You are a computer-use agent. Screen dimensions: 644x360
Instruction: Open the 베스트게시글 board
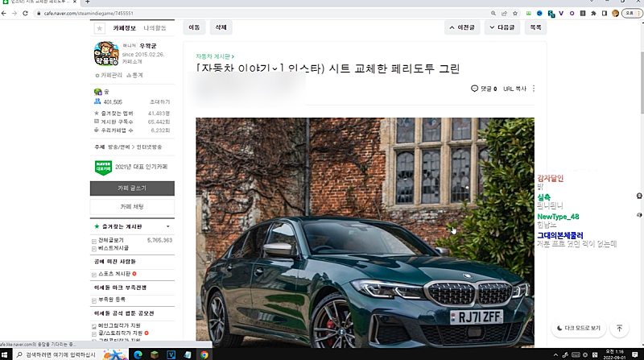[x=114, y=248]
